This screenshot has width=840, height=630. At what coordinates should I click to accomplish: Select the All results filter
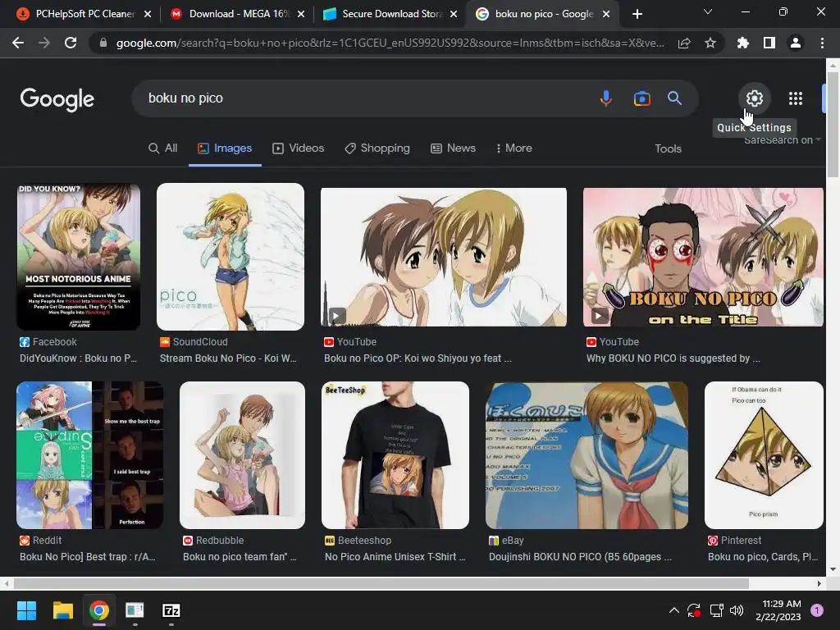click(x=163, y=148)
